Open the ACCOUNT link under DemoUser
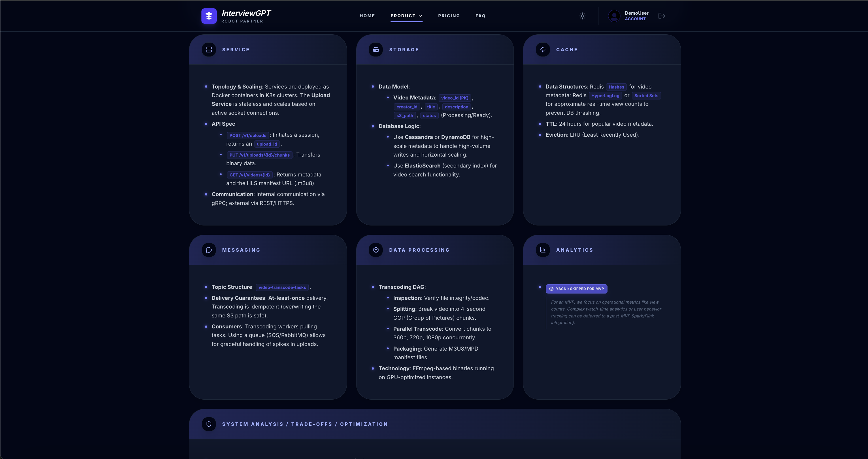868x459 pixels. tap(635, 19)
